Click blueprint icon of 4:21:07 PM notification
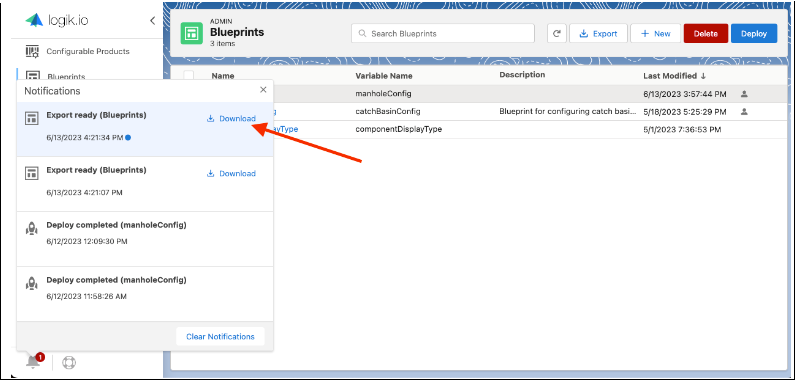The height and width of the screenshot is (380, 795). coord(32,173)
